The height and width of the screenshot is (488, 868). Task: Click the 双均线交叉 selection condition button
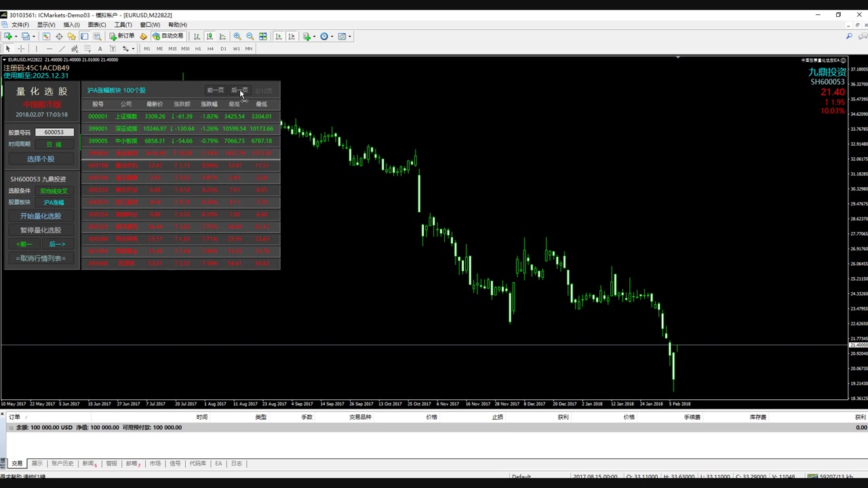54,191
